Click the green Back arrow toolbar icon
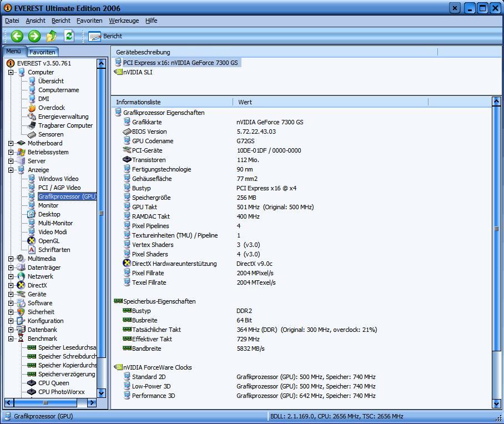The width and height of the screenshot is (504, 424). pyautogui.click(x=17, y=36)
